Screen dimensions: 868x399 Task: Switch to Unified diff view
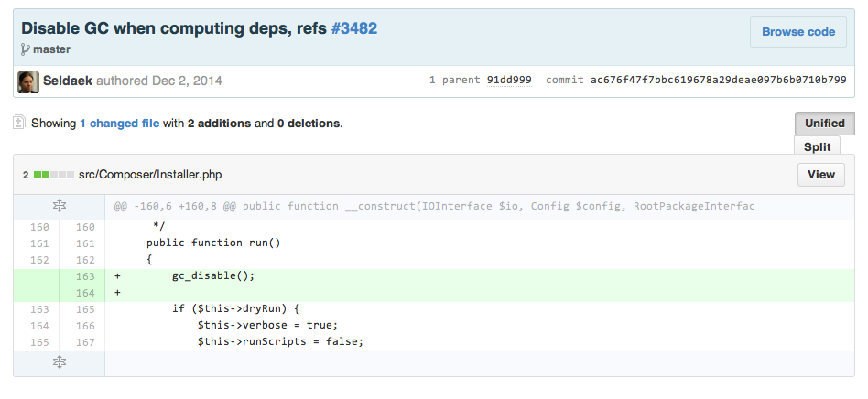pos(824,124)
